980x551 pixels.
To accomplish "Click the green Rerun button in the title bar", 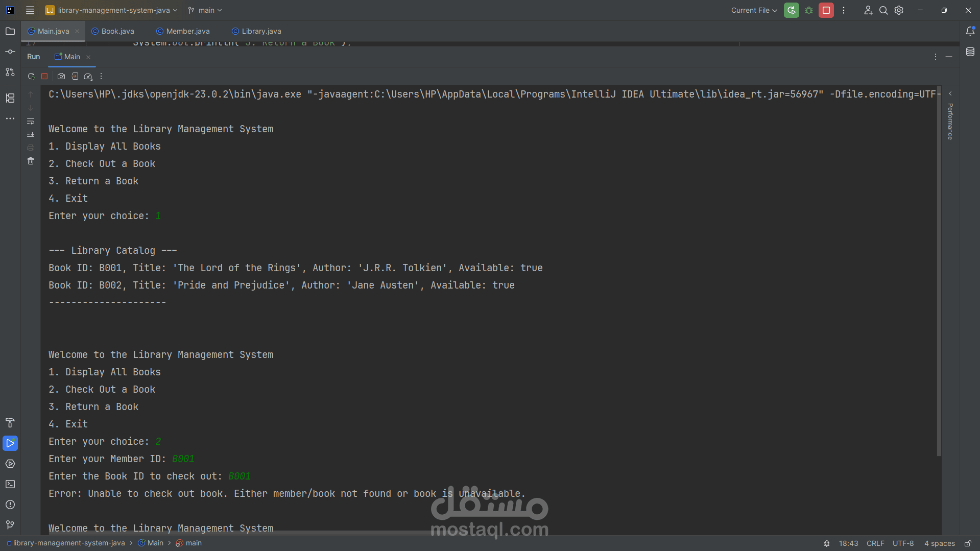I will [792, 10].
